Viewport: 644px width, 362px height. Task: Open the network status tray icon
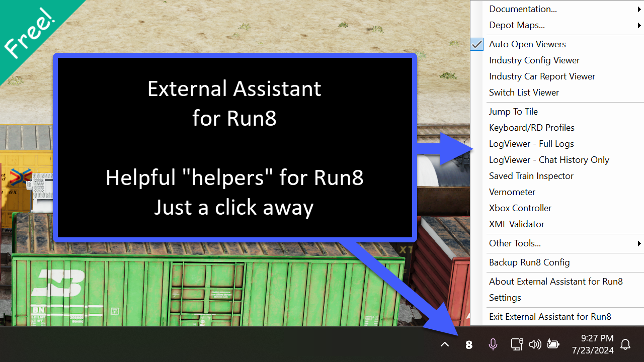(517, 344)
